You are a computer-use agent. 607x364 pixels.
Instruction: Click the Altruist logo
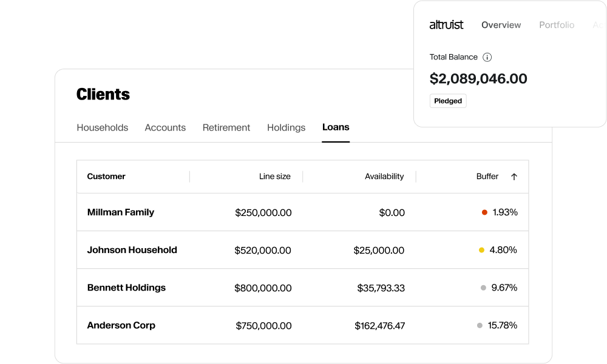pos(446,25)
